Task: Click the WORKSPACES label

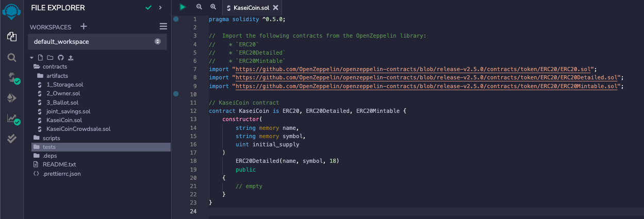Action: 51,27
